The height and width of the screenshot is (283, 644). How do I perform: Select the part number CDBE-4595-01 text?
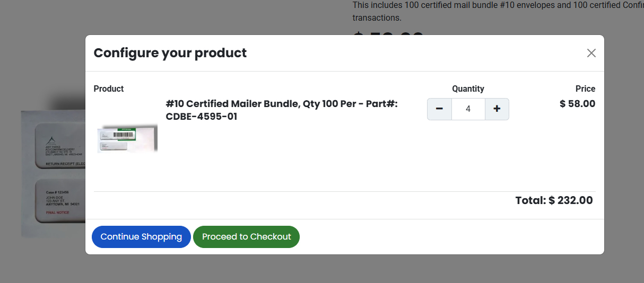202,117
